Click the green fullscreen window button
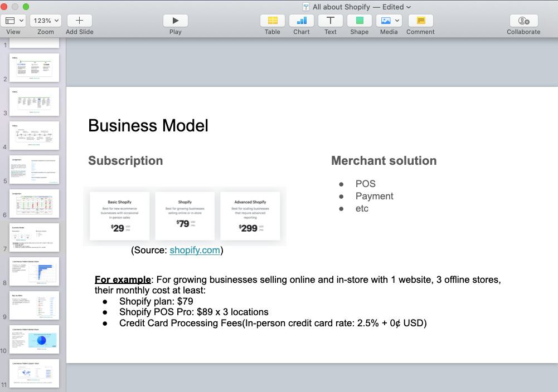558x392 pixels. point(26,7)
